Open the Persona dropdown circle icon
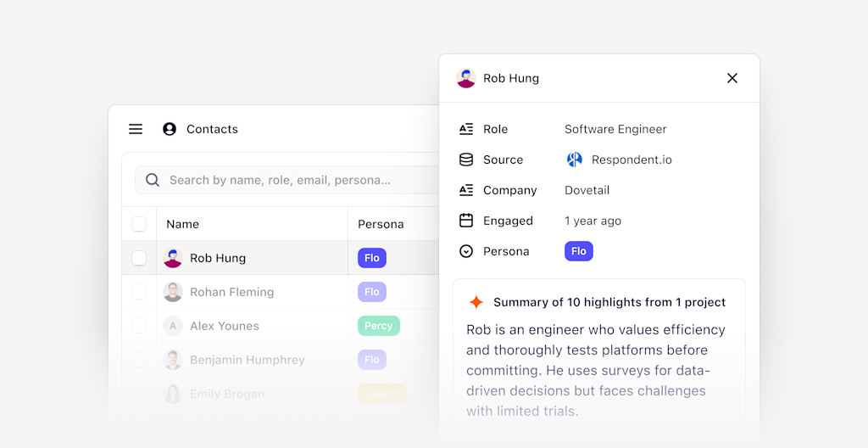The width and height of the screenshot is (868, 448). click(x=466, y=251)
